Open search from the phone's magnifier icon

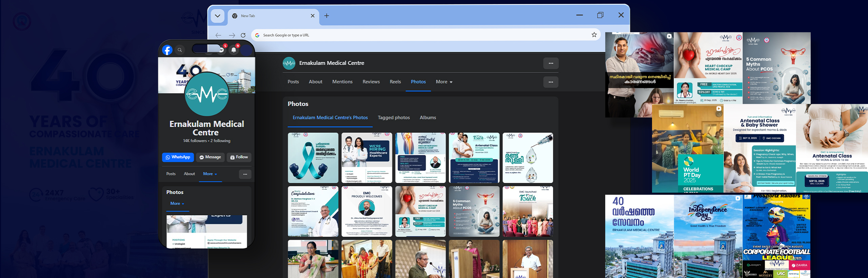click(180, 50)
